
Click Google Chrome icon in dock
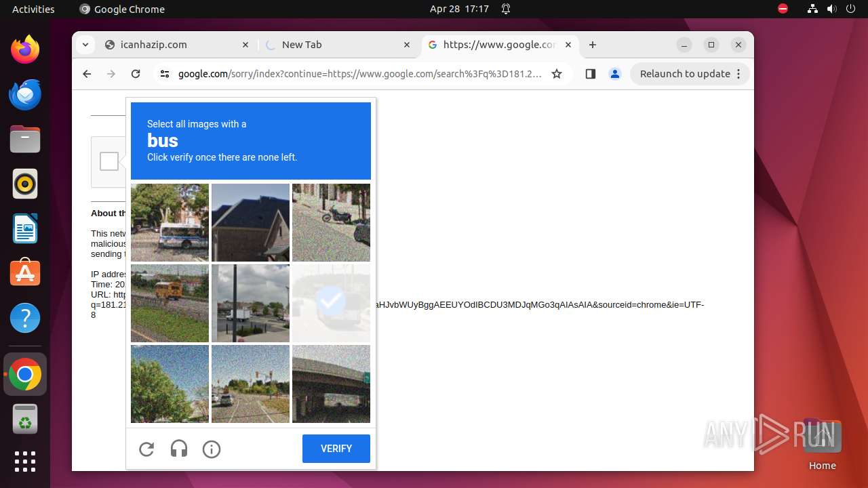pyautogui.click(x=25, y=374)
